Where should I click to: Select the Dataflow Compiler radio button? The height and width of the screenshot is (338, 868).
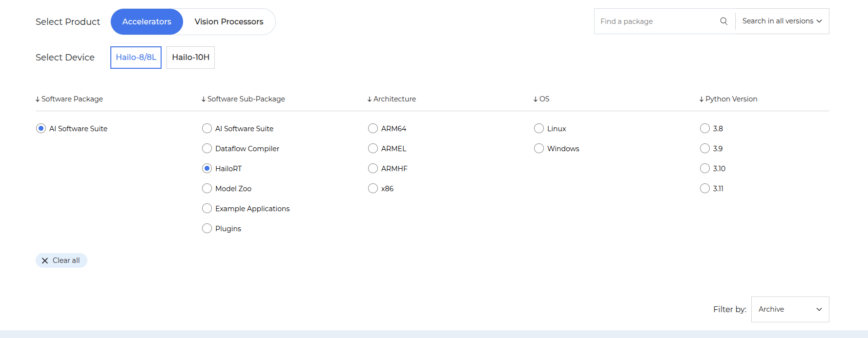click(x=207, y=149)
